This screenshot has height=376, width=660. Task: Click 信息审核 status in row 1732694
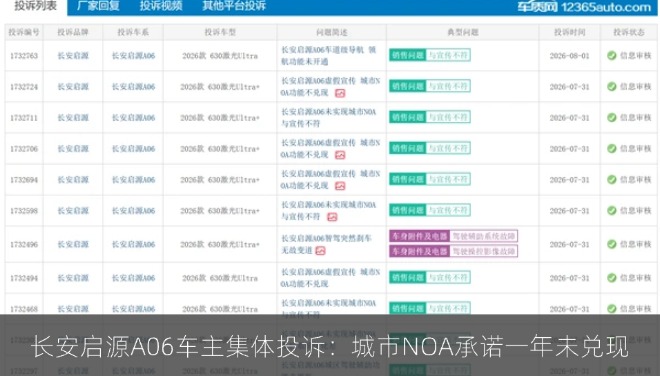(x=635, y=180)
